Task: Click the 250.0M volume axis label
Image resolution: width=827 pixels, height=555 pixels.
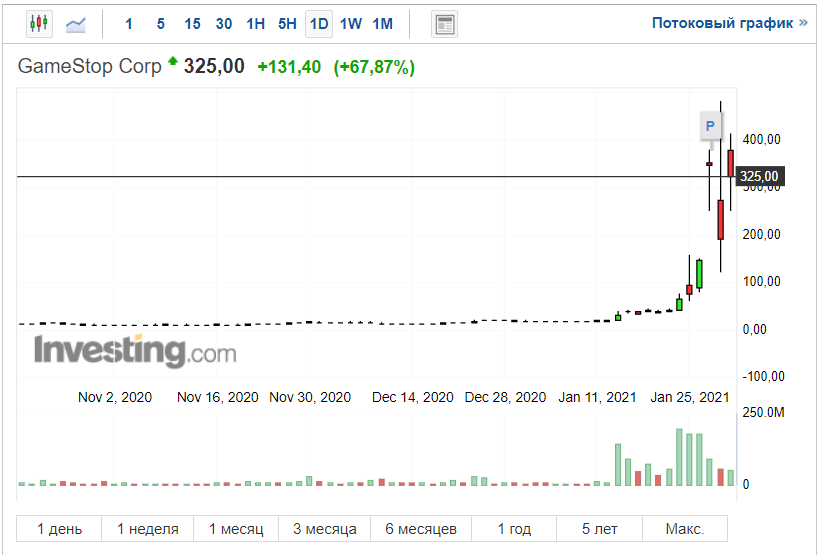Action: [763, 412]
